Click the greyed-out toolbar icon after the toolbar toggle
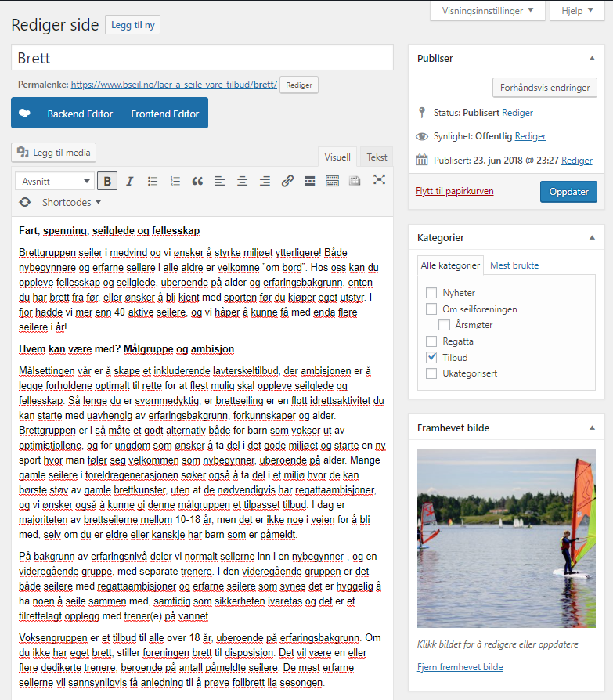The image size is (613, 700). point(355,181)
